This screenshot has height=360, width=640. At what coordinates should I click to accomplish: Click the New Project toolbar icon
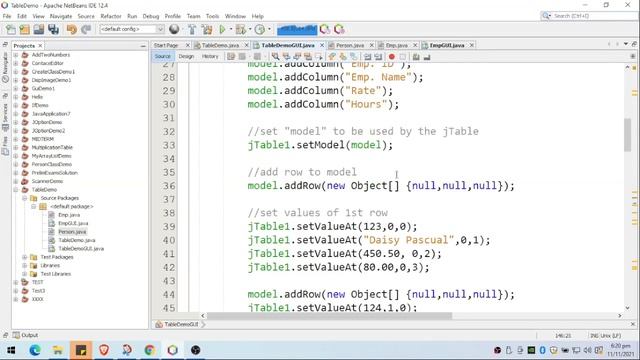24,29
